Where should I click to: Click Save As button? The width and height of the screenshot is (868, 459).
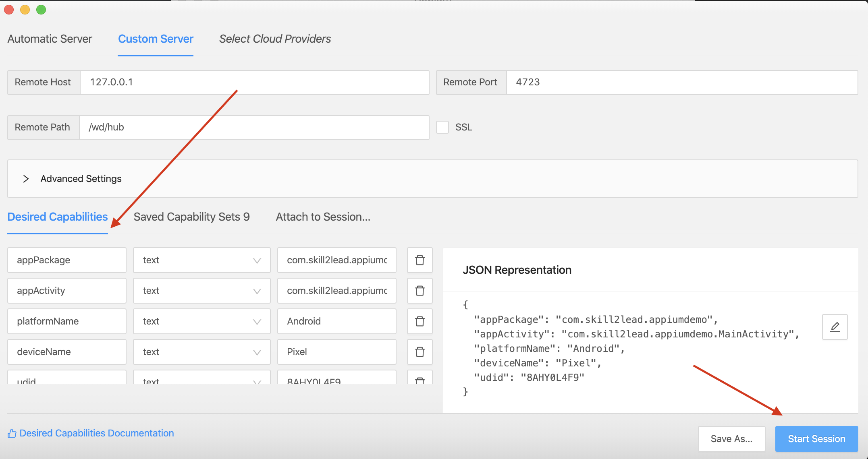click(731, 439)
